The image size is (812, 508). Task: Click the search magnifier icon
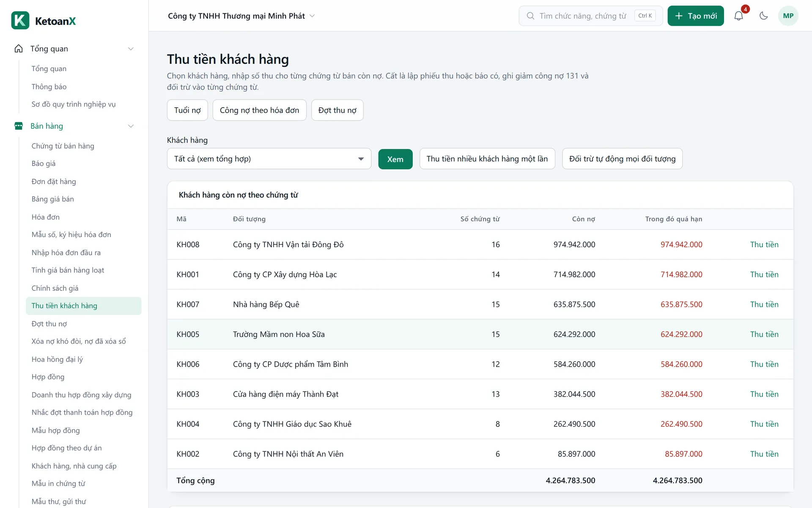530,16
